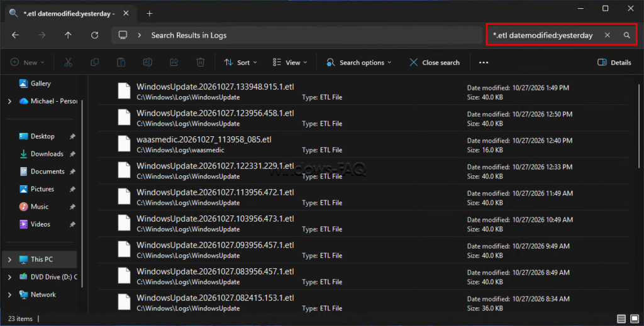Switch to large thumbnails view in status bar

pyautogui.click(x=635, y=318)
